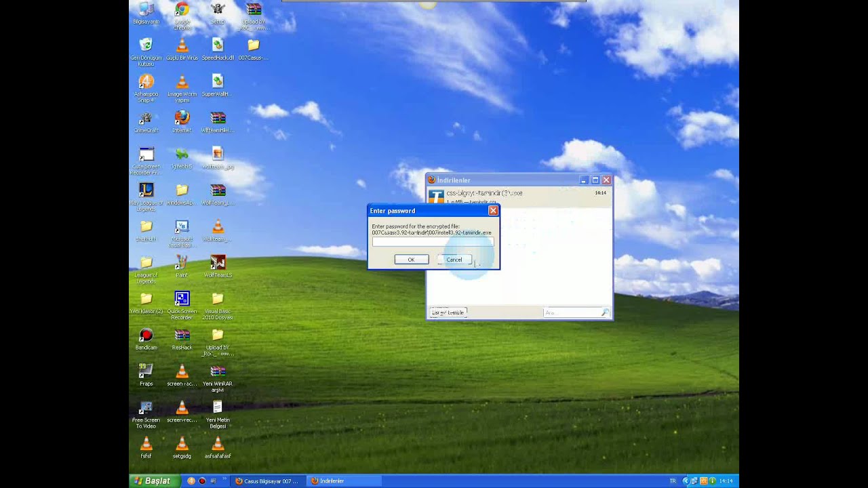Select the Bilgisayarım desktop icon
868x488 pixels.
click(x=146, y=13)
